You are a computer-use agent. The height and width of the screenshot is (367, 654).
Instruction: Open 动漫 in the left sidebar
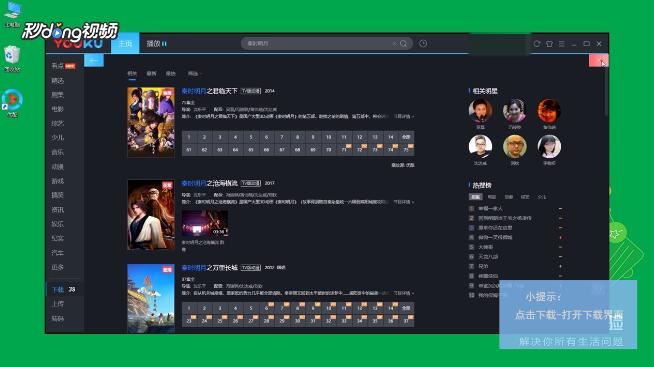tap(58, 166)
